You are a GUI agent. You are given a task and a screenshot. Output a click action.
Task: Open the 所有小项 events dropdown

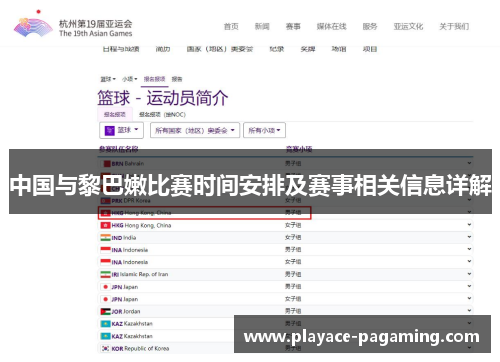264,130
